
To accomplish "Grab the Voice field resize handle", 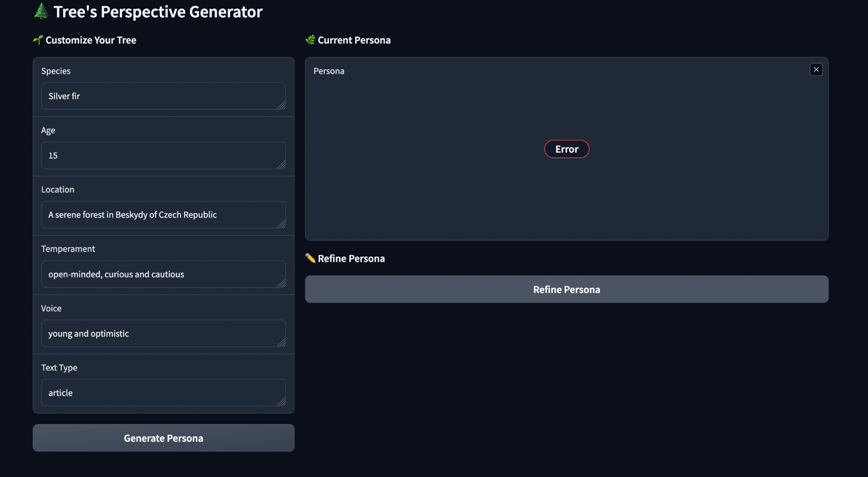I will click(x=281, y=343).
